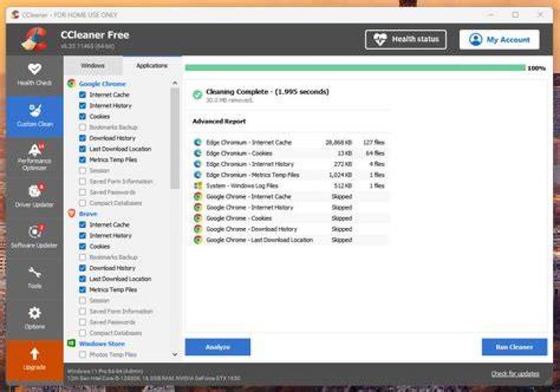Enable Windows Store Photos Temp Files checkbox
The height and width of the screenshot is (392, 560).
click(82, 355)
